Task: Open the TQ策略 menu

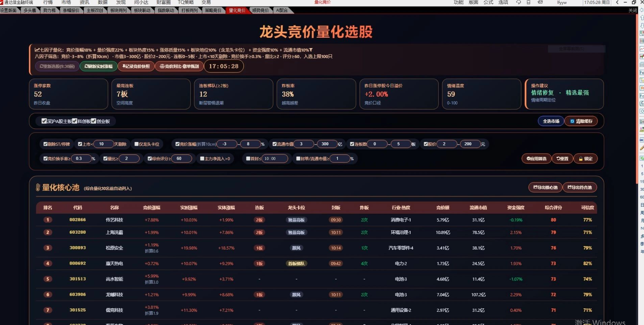Action: [186, 2]
